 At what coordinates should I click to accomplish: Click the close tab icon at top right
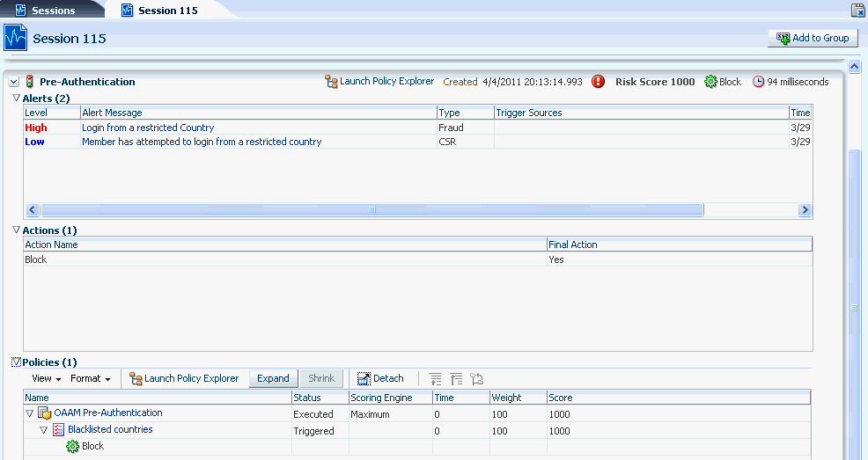pos(857,10)
